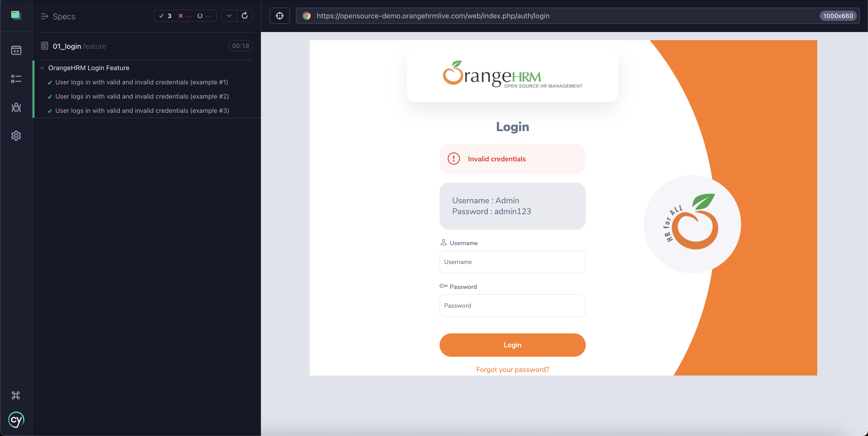Viewport: 868px width, 436px height.
Task: Click the Username : Admin hint text
Action: click(x=485, y=200)
